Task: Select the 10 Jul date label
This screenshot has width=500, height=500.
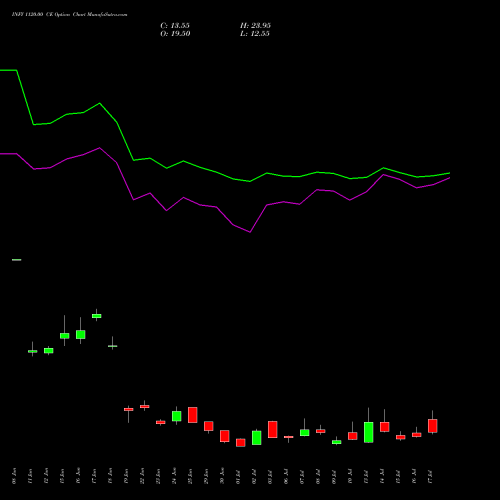Action: (350, 476)
